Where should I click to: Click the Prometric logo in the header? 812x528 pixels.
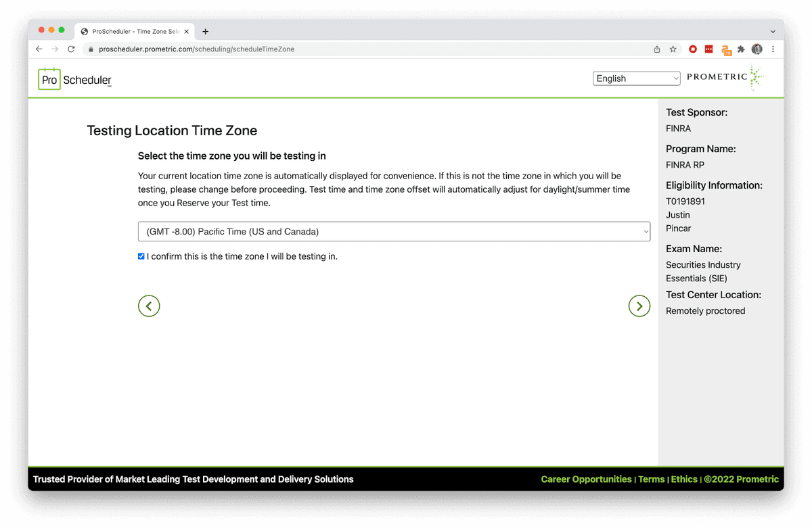pyautogui.click(x=725, y=78)
